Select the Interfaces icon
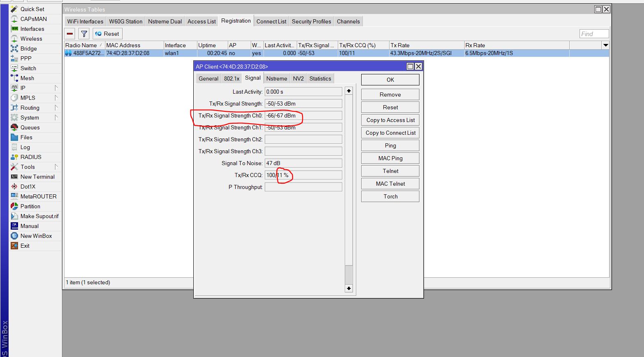The height and width of the screenshot is (357, 644). tap(14, 29)
